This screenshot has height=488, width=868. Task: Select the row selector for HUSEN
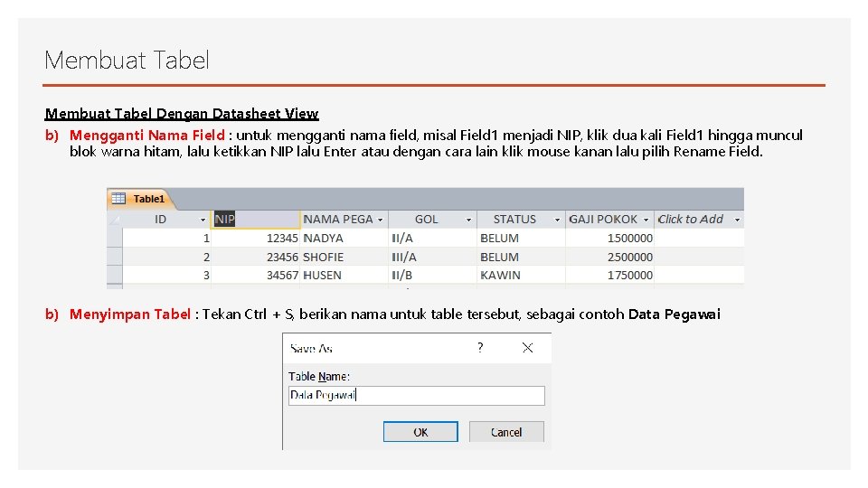point(115,275)
